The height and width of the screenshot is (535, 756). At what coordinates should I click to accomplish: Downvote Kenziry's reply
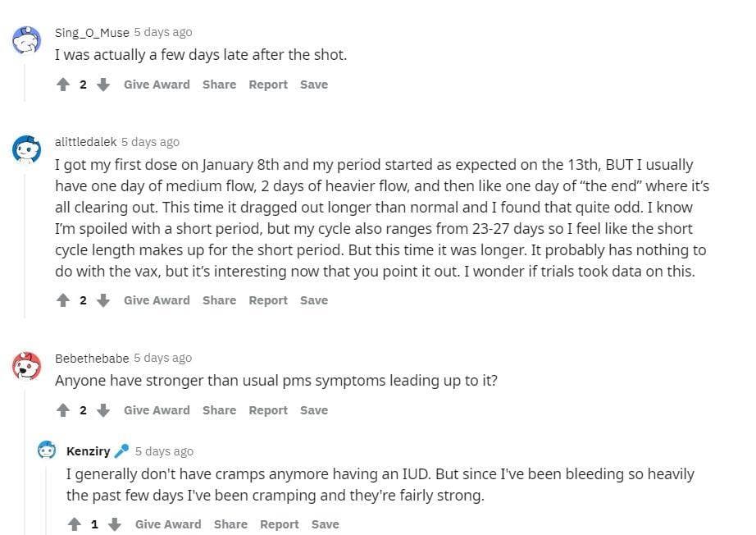pos(115,524)
